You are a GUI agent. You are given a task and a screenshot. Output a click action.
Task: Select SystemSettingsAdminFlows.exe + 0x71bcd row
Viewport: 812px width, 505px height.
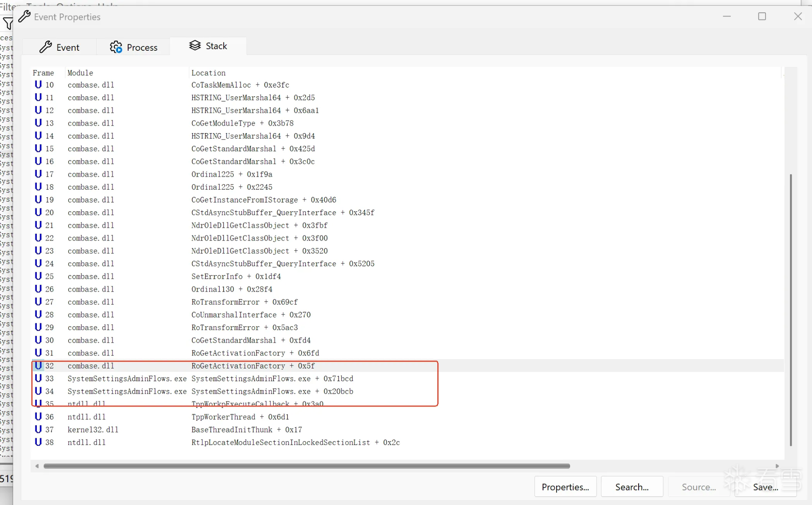[272, 378]
